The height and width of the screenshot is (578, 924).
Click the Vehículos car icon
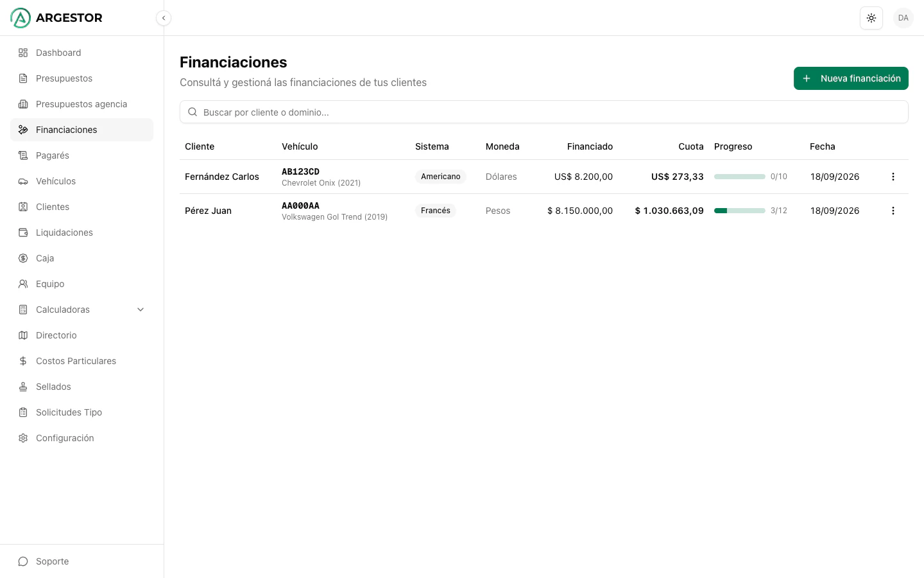23,181
